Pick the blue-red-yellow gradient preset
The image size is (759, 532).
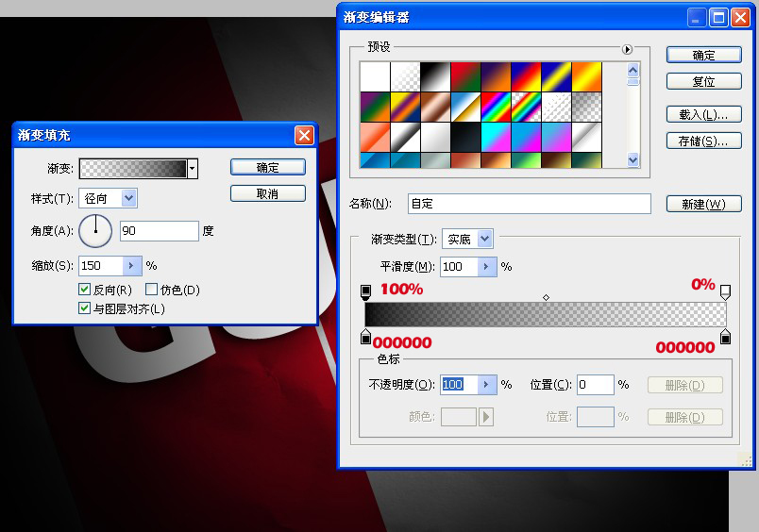coord(526,77)
